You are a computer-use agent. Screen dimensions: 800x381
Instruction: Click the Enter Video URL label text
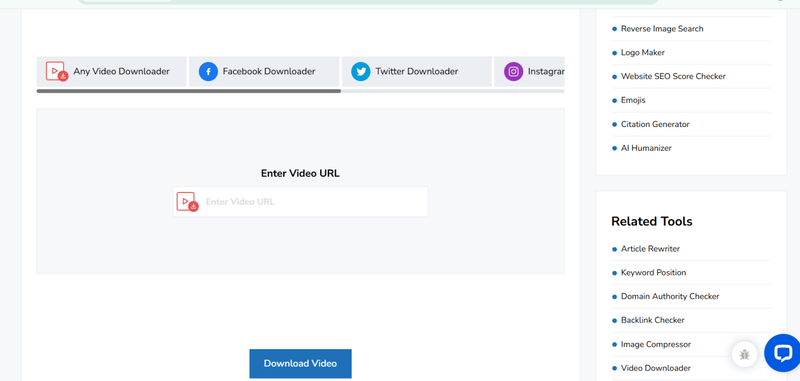pos(300,173)
